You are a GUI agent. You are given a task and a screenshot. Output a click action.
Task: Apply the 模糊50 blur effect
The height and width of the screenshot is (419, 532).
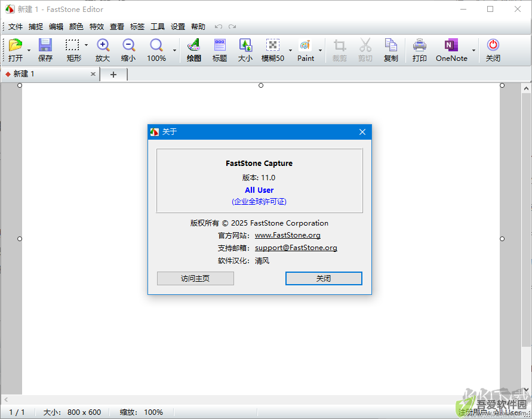[273, 50]
